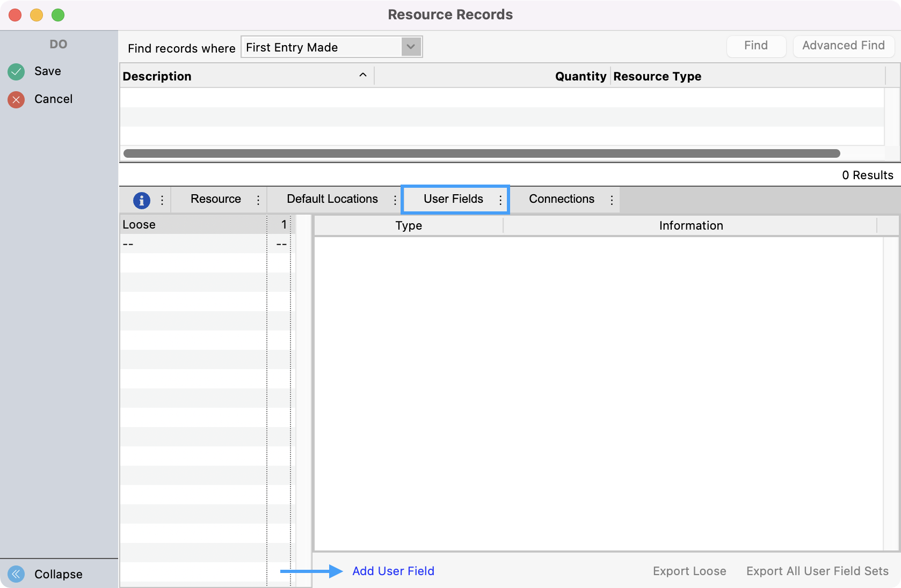Click the dots handle beside the info icon
This screenshot has width=901, height=588.
pos(162,200)
